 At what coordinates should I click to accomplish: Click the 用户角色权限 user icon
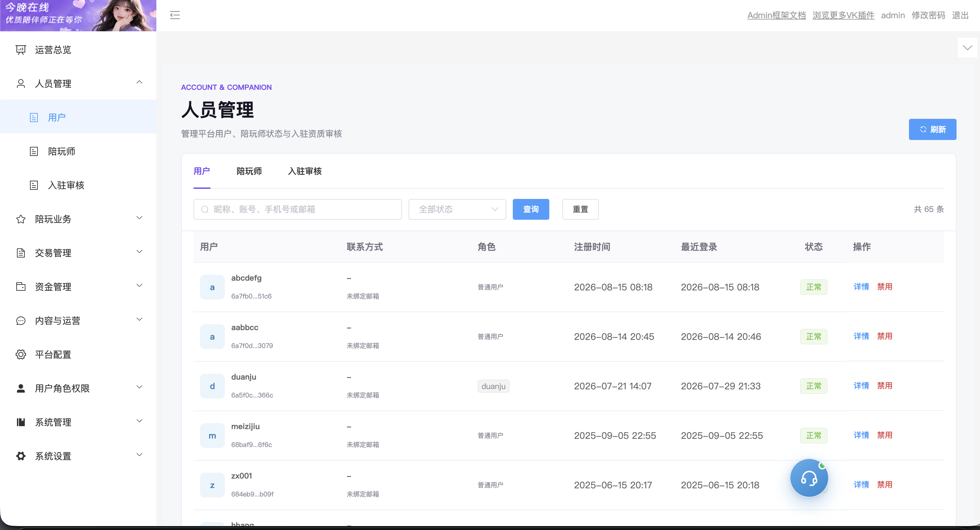(x=21, y=388)
